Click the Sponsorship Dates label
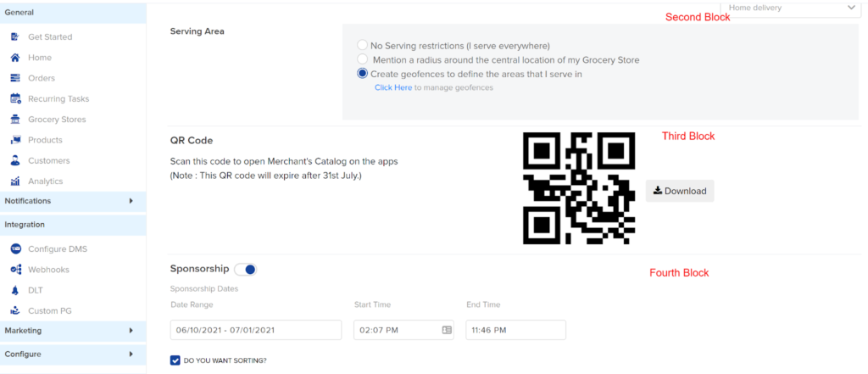Screen dimensions: 868x374 [x=204, y=288]
